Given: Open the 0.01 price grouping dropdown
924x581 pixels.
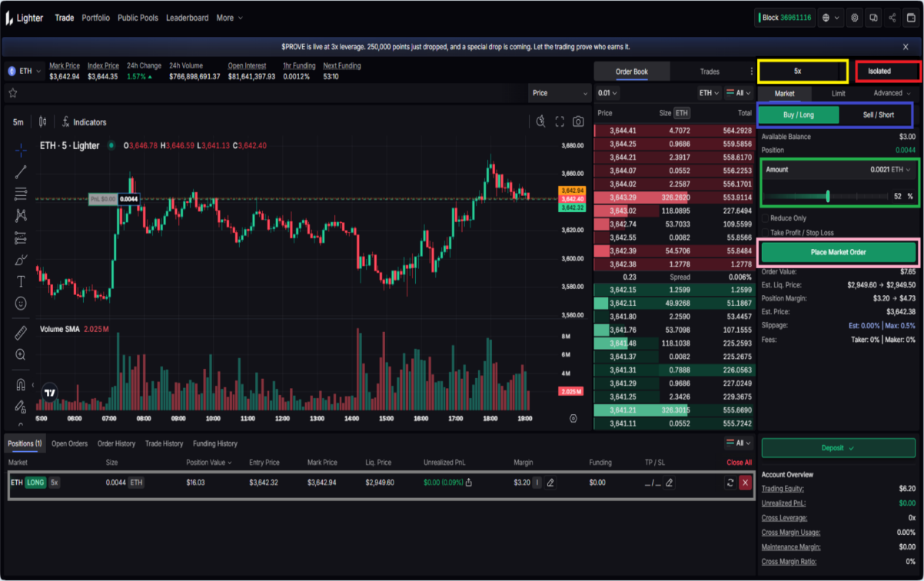Looking at the screenshot, I should pyautogui.click(x=608, y=93).
